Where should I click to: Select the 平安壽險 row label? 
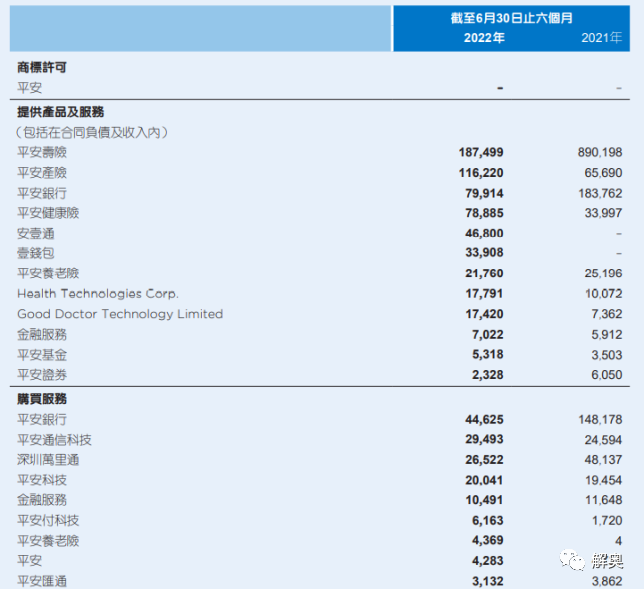pos(42,152)
